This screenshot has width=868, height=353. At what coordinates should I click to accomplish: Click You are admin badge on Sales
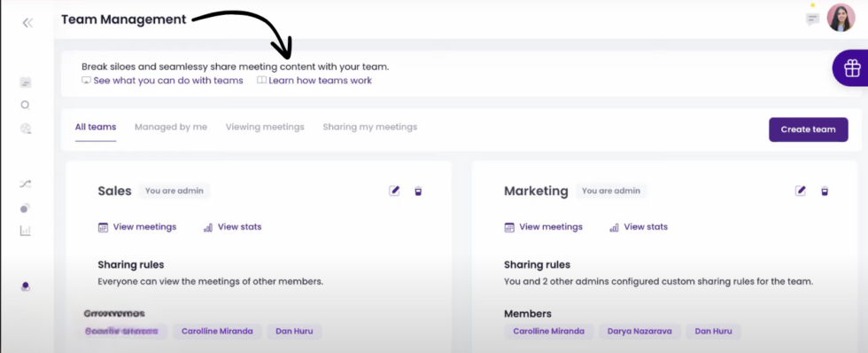174,192
